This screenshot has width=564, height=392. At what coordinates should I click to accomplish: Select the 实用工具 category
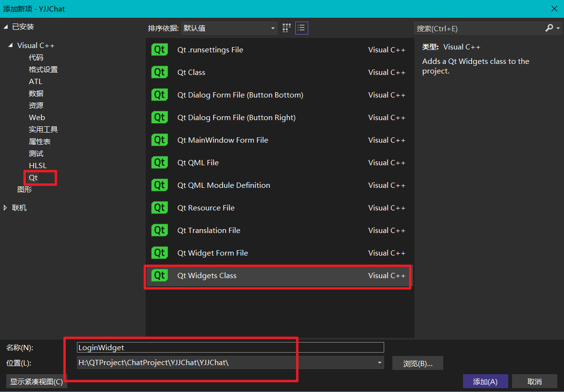(43, 129)
